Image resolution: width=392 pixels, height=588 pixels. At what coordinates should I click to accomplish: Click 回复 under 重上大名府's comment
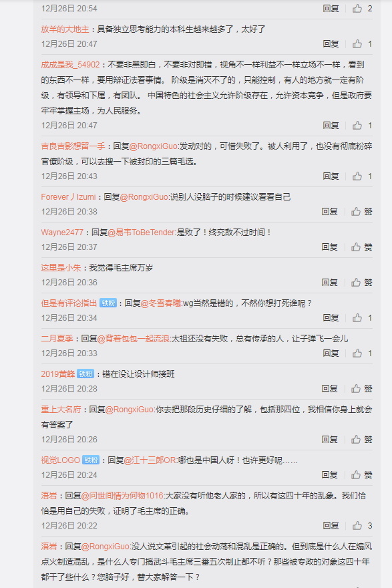[x=329, y=440]
